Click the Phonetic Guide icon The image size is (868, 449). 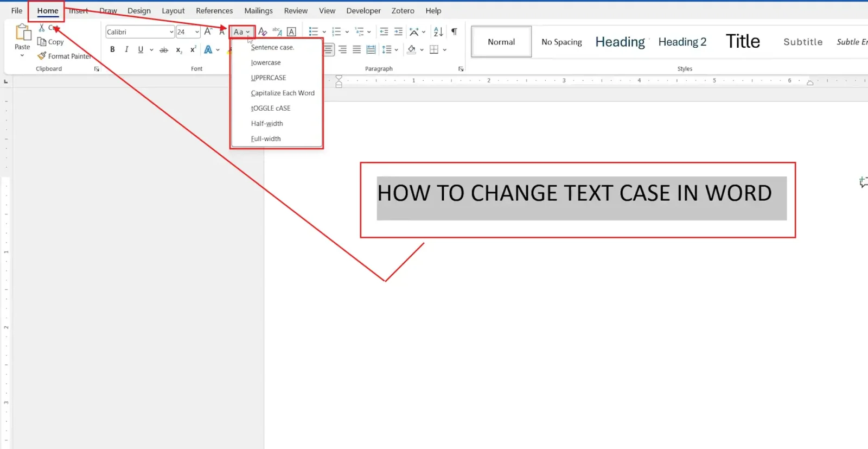point(277,32)
